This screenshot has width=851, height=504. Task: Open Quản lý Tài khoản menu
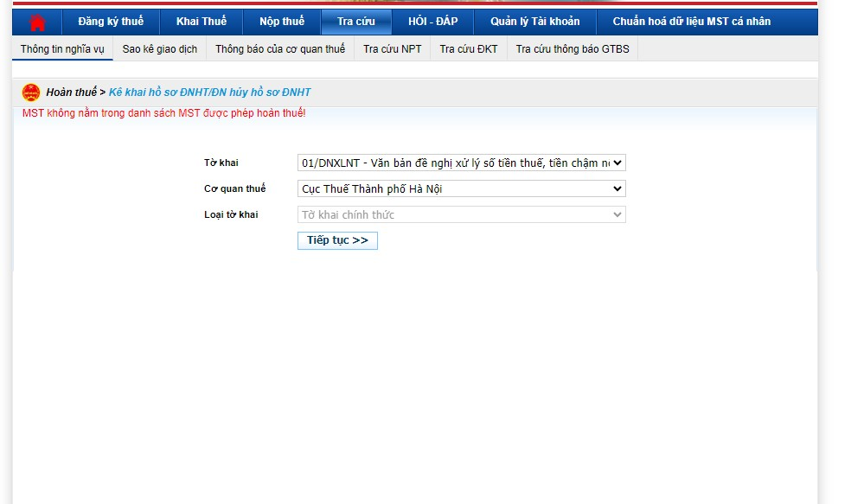(534, 22)
